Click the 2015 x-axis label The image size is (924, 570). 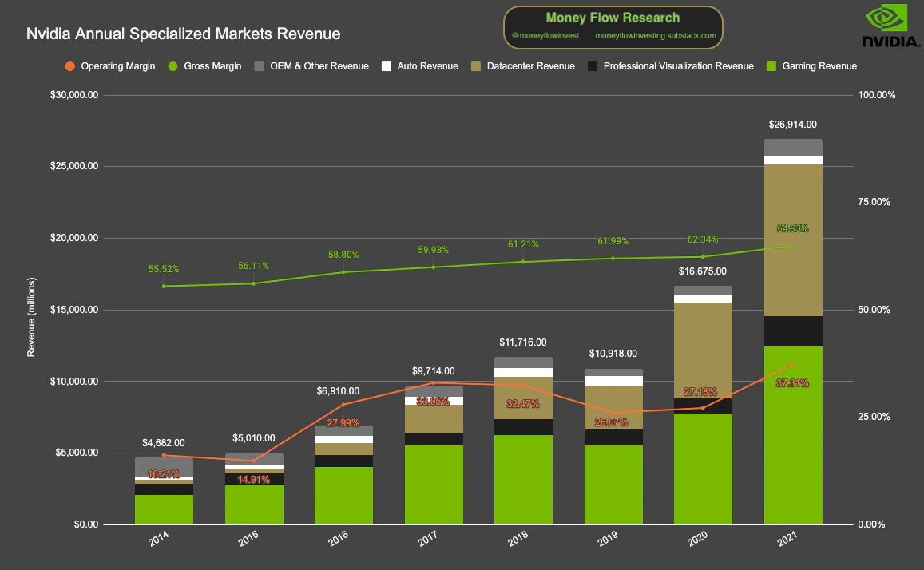coord(248,539)
